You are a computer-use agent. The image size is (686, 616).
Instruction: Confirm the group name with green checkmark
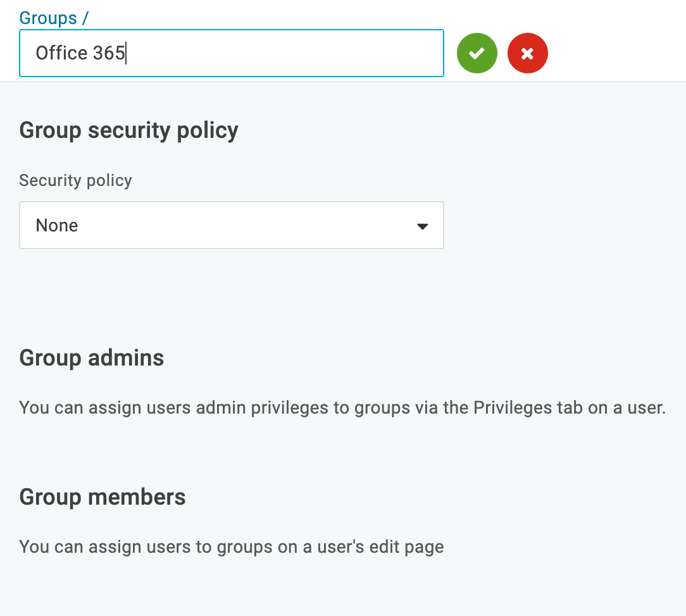pos(477,53)
